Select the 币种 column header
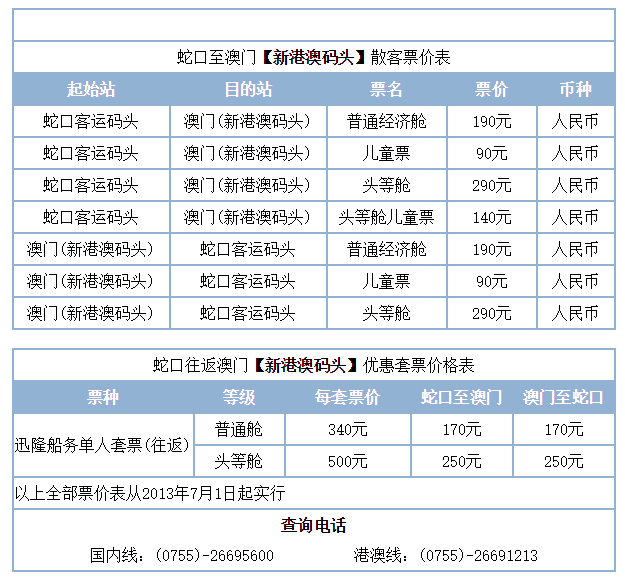 pos(575,89)
